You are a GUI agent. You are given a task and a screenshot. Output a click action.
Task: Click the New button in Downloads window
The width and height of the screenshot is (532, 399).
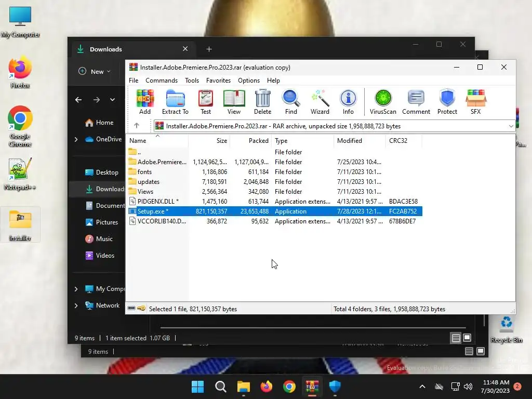(95, 71)
